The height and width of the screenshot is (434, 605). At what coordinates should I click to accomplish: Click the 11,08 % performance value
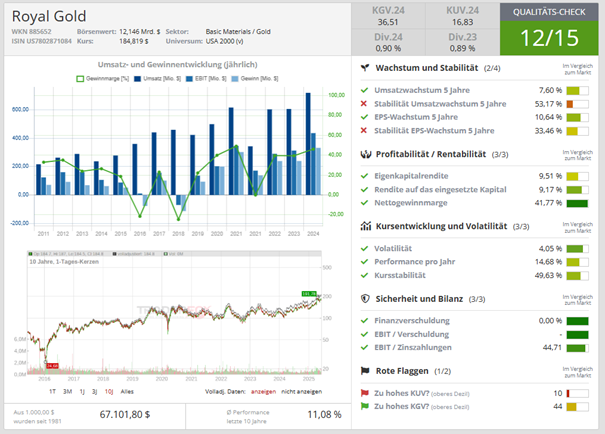(324, 414)
